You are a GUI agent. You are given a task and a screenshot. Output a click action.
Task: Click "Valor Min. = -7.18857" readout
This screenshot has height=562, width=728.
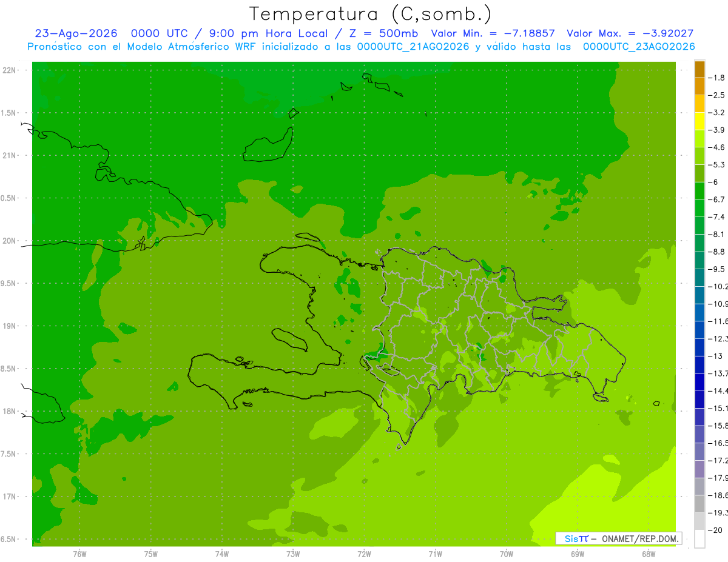493,33
